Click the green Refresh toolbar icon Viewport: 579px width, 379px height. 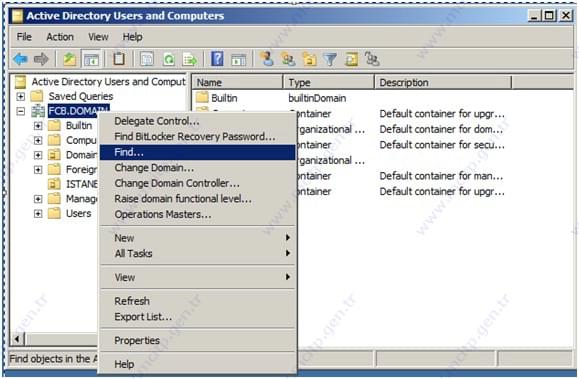point(169,59)
